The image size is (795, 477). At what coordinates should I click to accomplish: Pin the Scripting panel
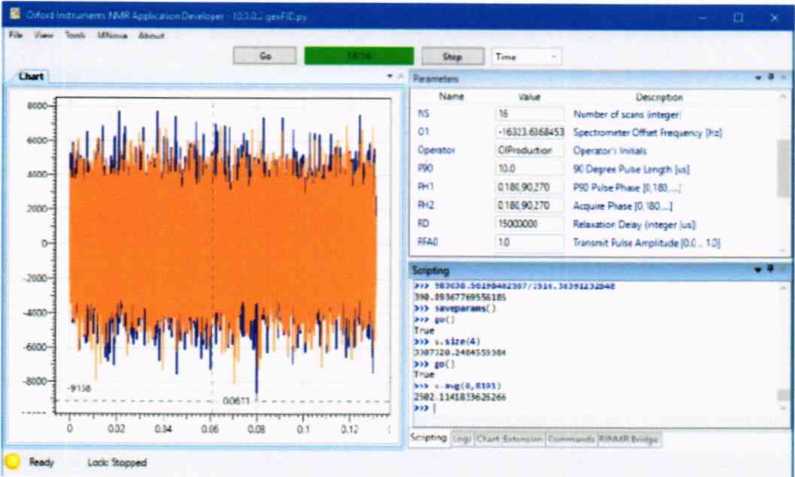771,269
